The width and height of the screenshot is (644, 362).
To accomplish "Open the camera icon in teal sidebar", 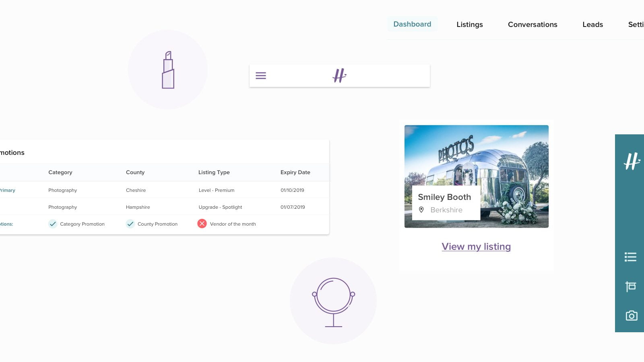I will tap(632, 315).
